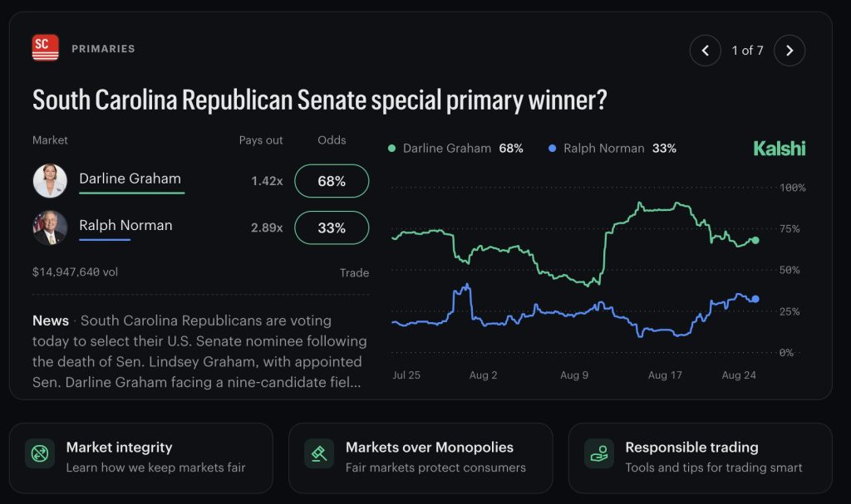This screenshot has width=851, height=504.
Task: Select the 33% odds button for Ralph Norman
Action: [332, 228]
